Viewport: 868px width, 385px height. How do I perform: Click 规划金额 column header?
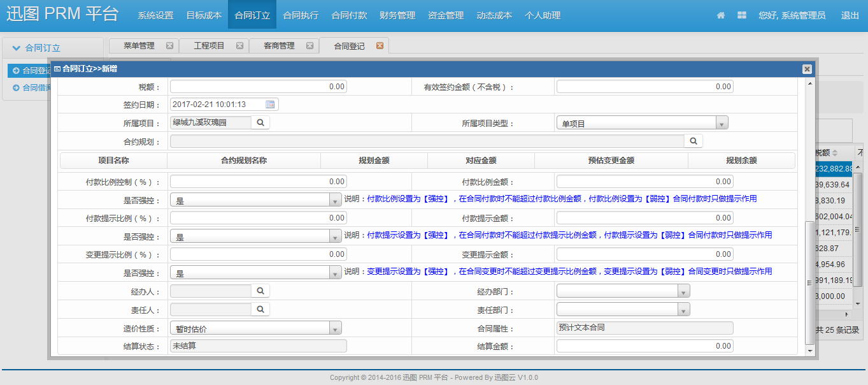point(374,161)
